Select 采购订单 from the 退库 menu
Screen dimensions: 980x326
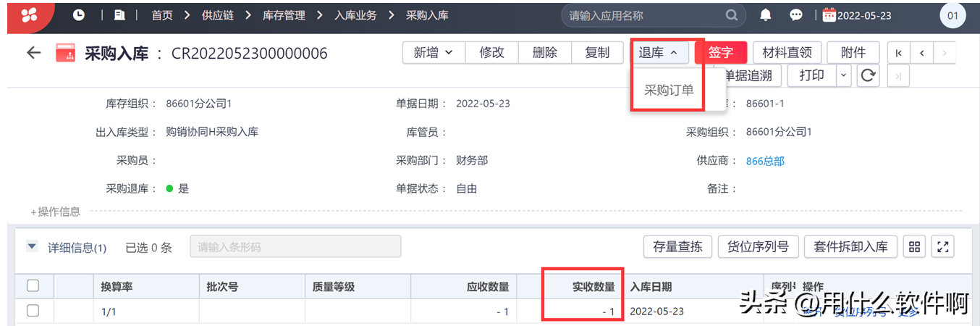point(669,91)
